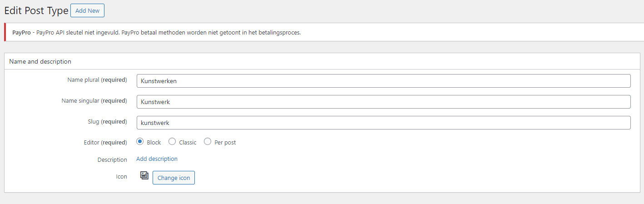This screenshot has width=644, height=204.
Task: Click the Description row label
Action: point(112,160)
